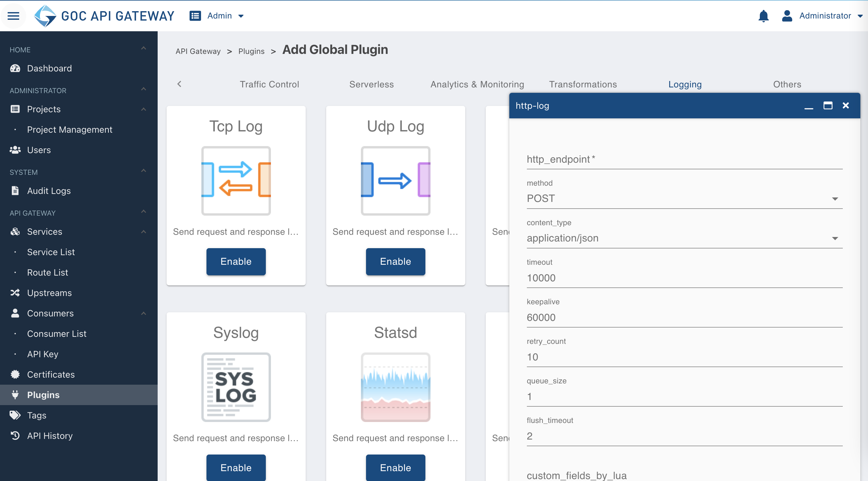
Task: Collapse the Services sidebar group
Action: click(144, 232)
